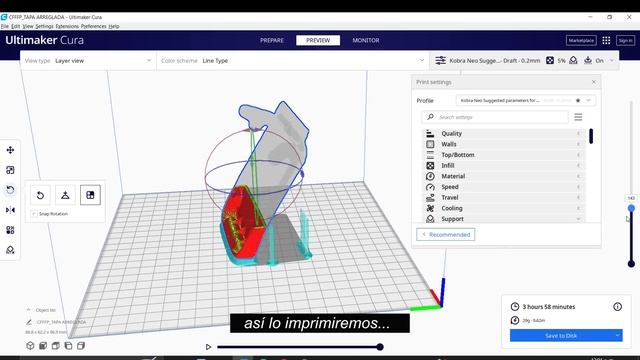Enable the Snap Rotation checkbox
This screenshot has height=360, width=640.
pyautogui.click(x=34, y=214)
